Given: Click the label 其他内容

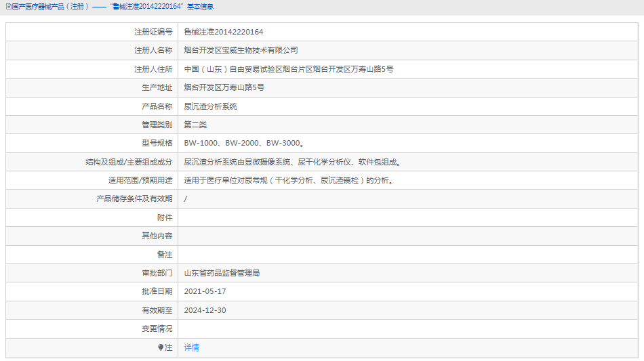Looking at the screenshot, I should point(157,236).
